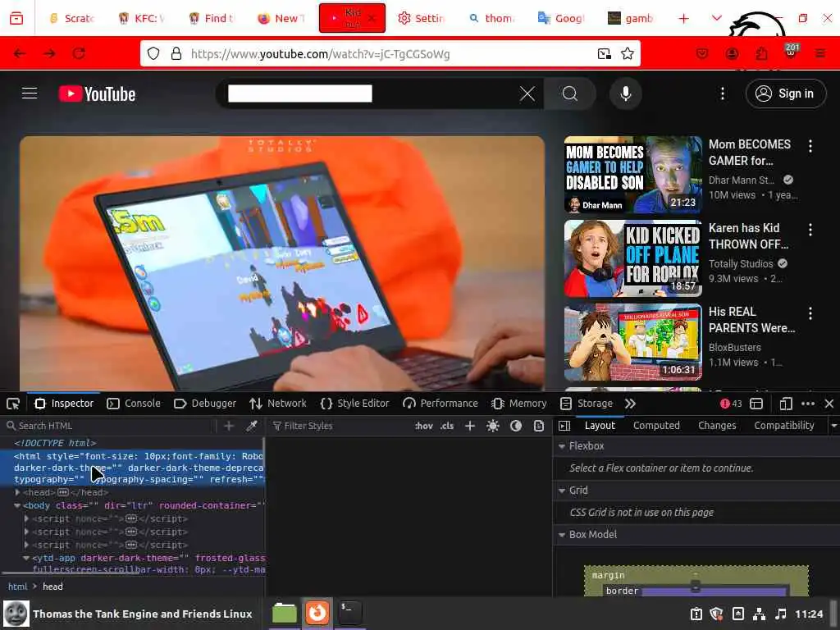Focus the Filter Styles field
The width and height of the screenshot is (840, 630).
click(x=340, y=426)
